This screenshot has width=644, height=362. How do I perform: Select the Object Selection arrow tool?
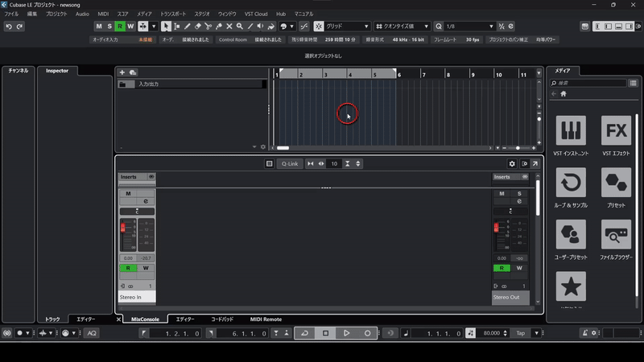coord(166,27)
